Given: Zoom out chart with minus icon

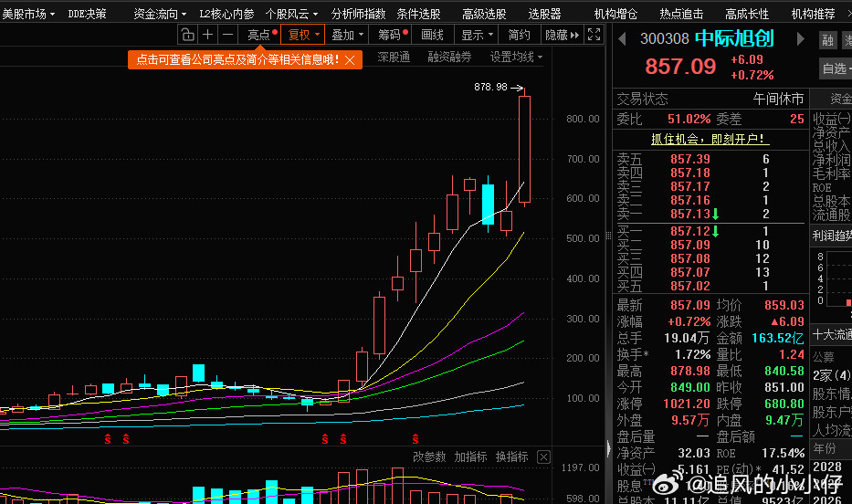Looking at the screenshot, I should (228, 35).
